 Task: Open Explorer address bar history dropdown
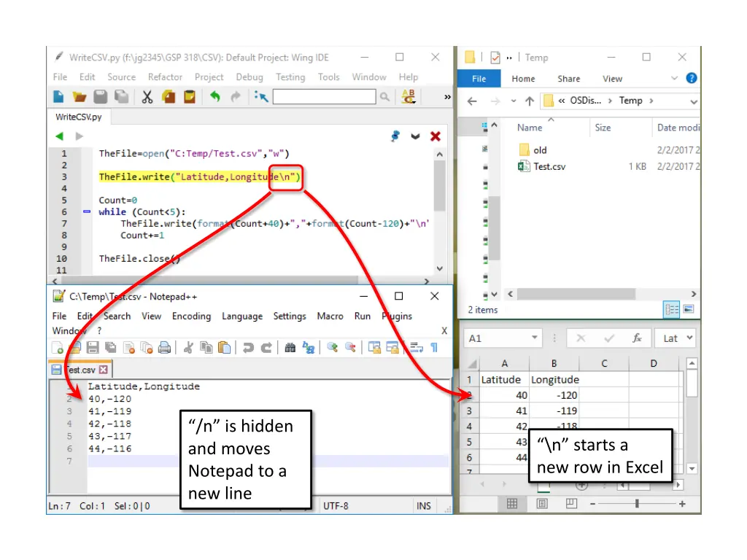pyautogui.click(x=694, y=101)
